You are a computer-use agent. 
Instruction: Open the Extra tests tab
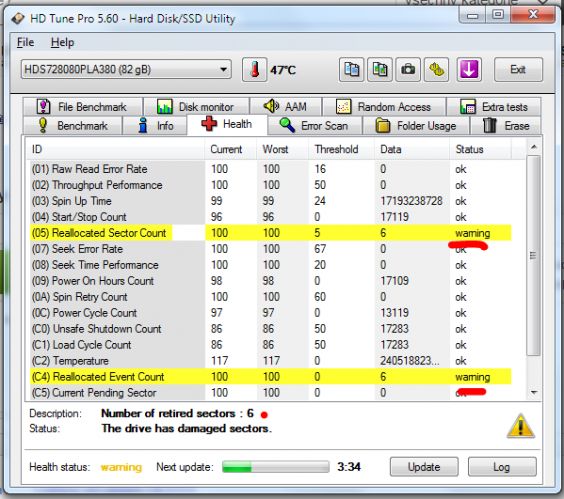pos(494,107)
